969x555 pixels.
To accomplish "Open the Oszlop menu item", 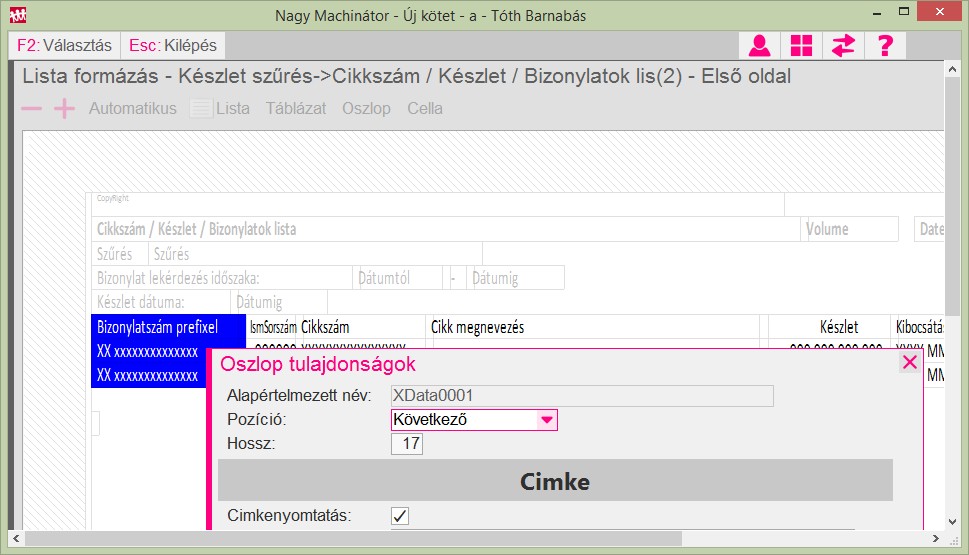I will click(x=366, y=109).
